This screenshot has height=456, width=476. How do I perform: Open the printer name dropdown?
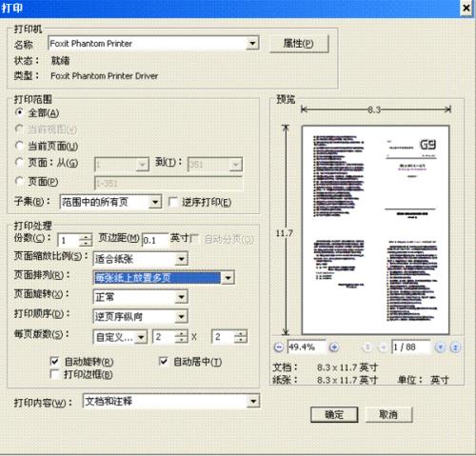(252, 43)
